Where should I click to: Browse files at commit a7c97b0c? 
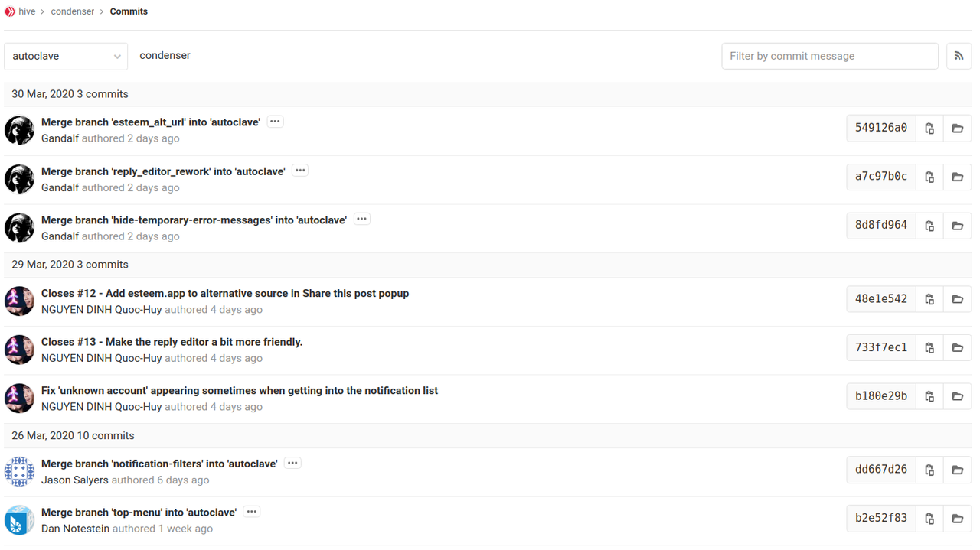coord(957,177)
